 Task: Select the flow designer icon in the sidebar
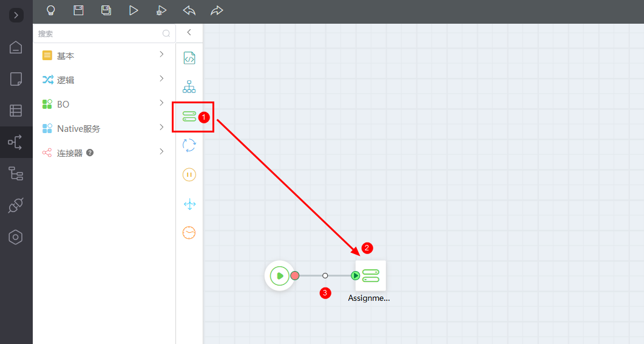pos(15,142)
